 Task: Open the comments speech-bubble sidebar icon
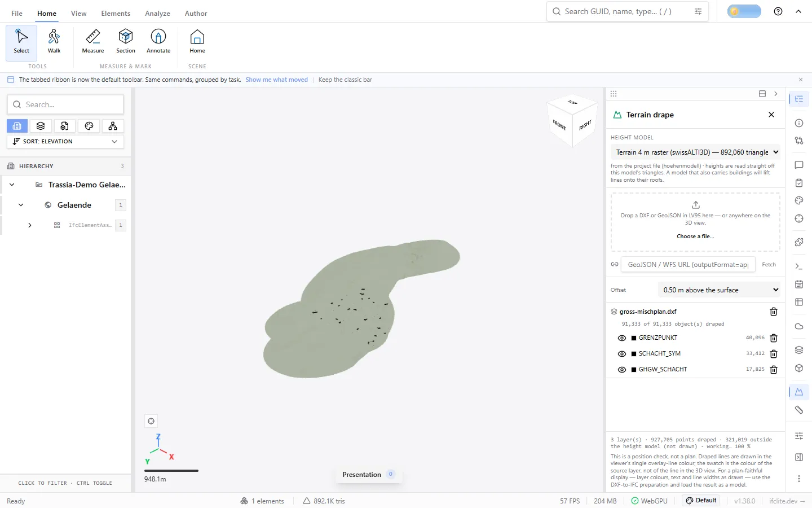tap(799, 165)
